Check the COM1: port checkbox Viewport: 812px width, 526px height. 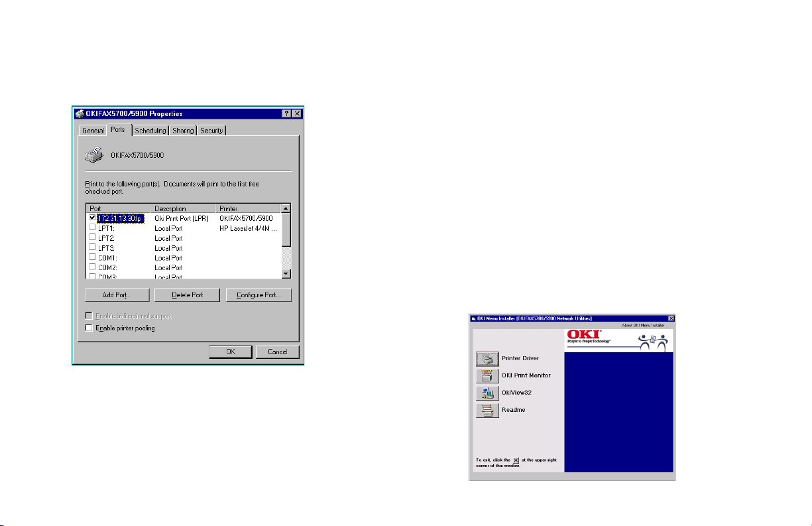point(92,257)
